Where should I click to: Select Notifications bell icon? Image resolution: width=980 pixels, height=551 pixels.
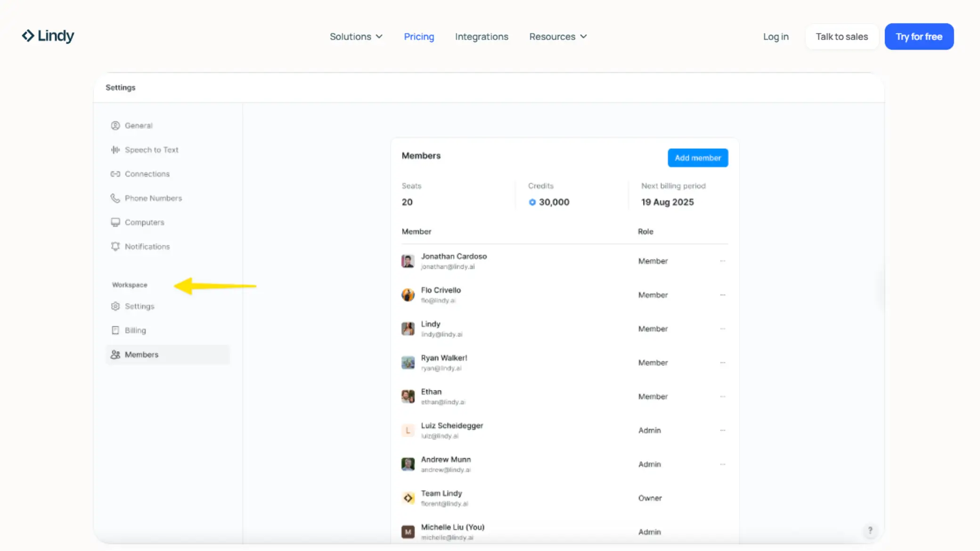115,246
